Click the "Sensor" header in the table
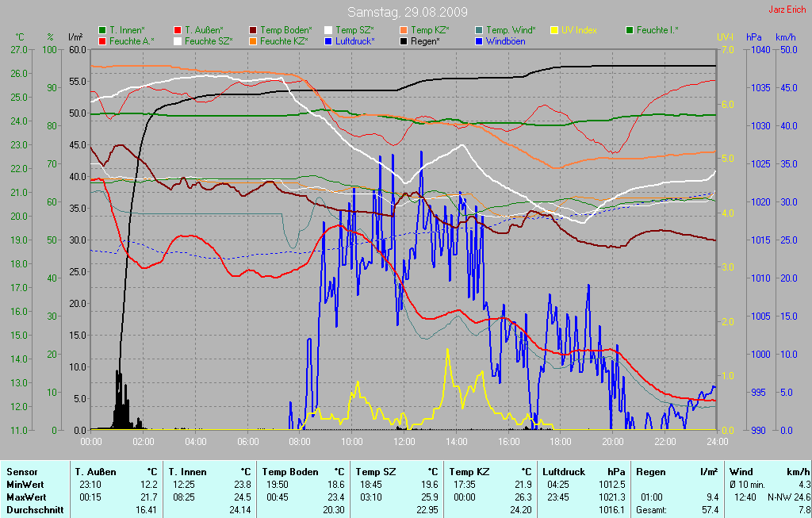 (21, 472)
